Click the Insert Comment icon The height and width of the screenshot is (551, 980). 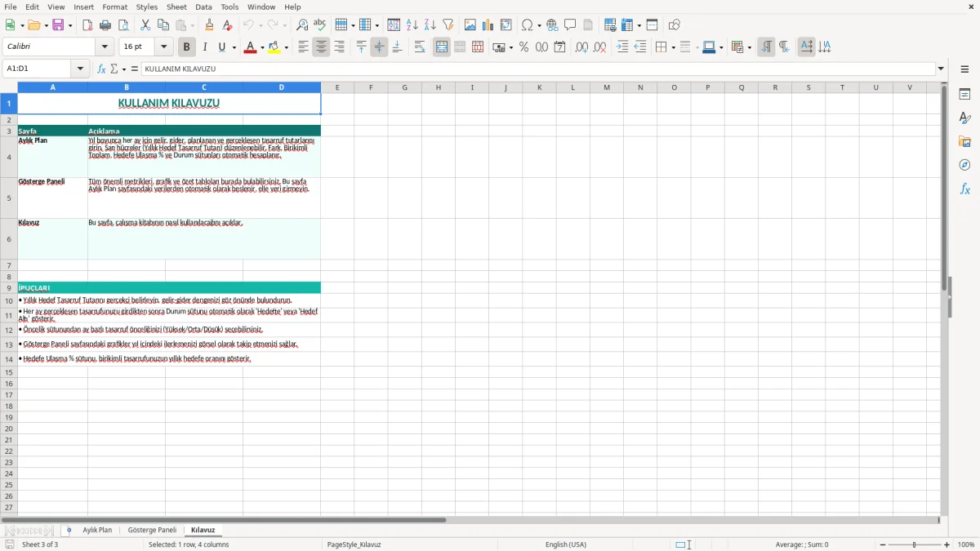tap(571, 25)
